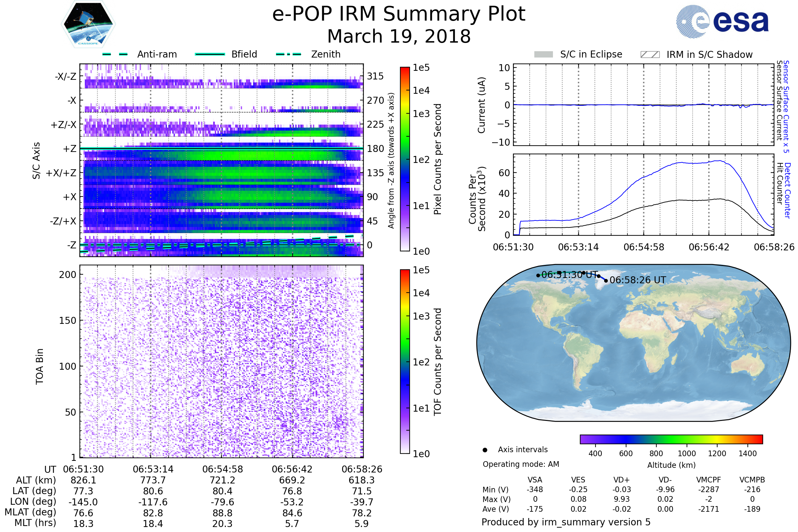This screenshot has width=798, height=532.
Task: Click the ESA logo
Action: pos(723,22)
